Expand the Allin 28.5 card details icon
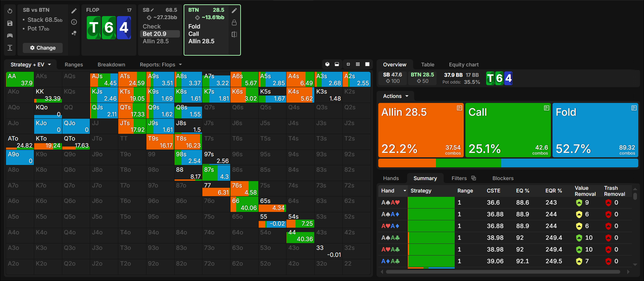644x281 pixels. [x=459, y=108]
